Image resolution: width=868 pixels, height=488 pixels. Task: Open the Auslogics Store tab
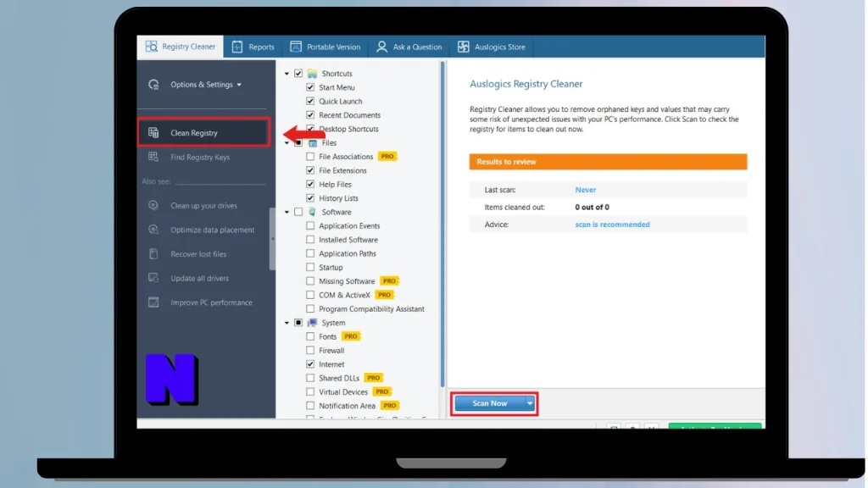[491, 47]
